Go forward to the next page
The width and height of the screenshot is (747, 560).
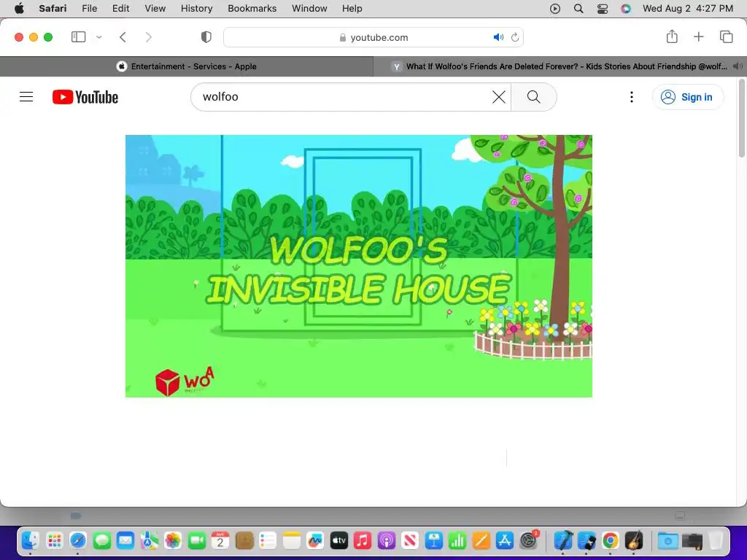click(149, 37)
